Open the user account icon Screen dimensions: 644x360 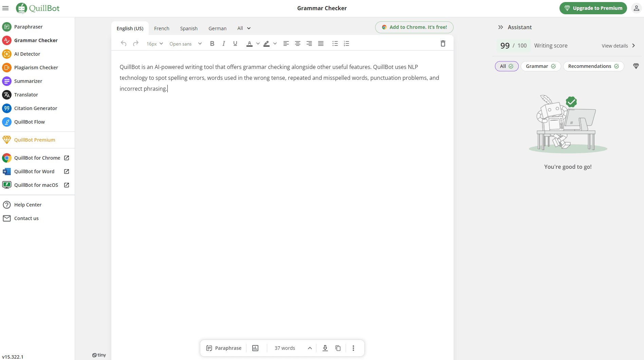(x=636, y=8)
